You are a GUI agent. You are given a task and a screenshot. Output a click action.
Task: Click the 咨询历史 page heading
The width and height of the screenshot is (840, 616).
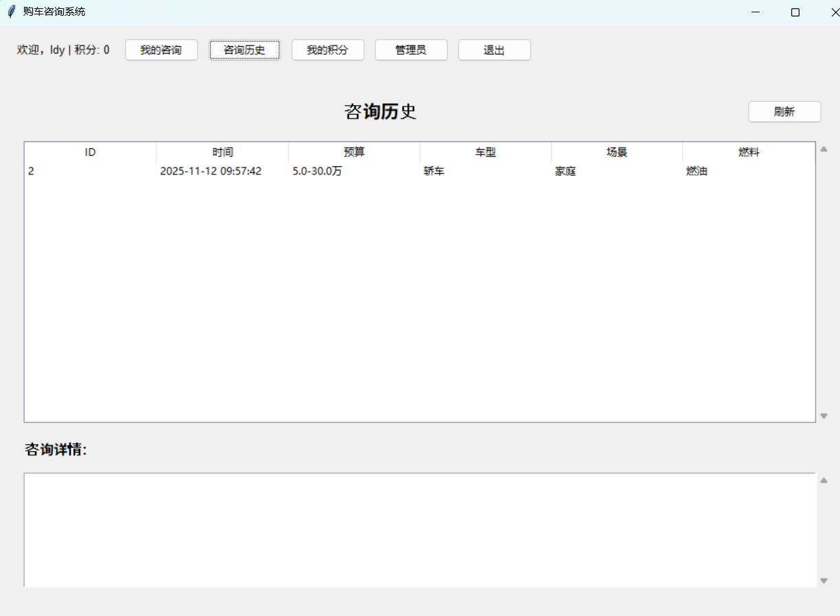click(381, 112)
